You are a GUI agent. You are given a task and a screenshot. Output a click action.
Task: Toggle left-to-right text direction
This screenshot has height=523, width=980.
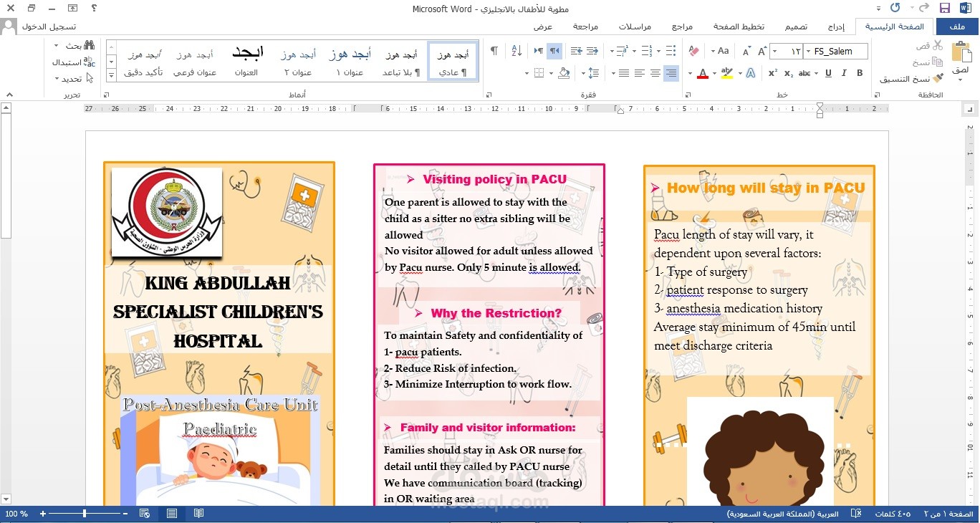pos(539,51)
